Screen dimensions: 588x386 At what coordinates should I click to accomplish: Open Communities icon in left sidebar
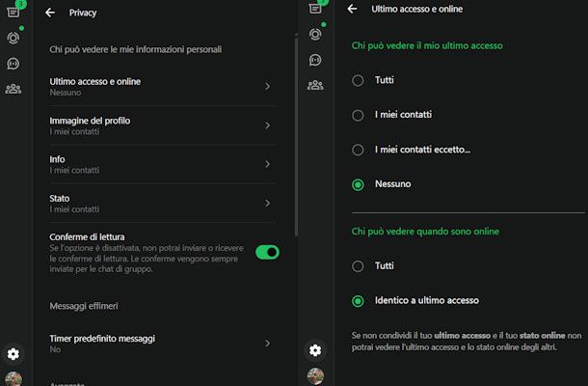pyautogui.click(x=13, y=89)
